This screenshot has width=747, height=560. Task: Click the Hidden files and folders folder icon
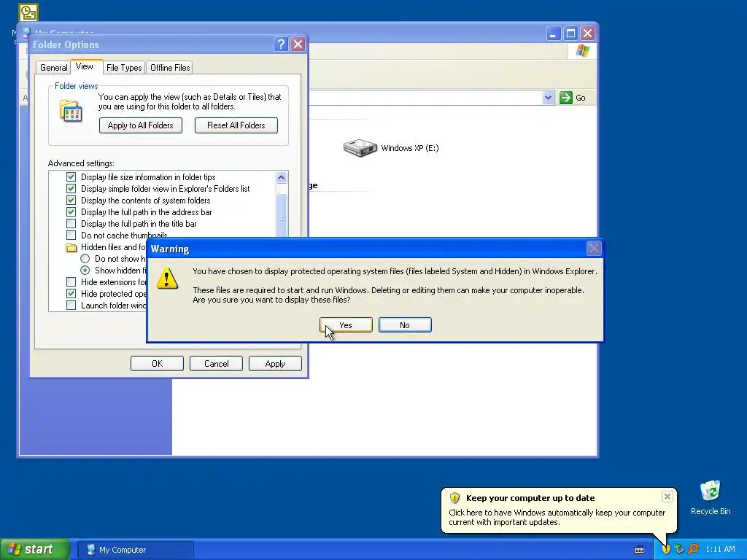71,247
